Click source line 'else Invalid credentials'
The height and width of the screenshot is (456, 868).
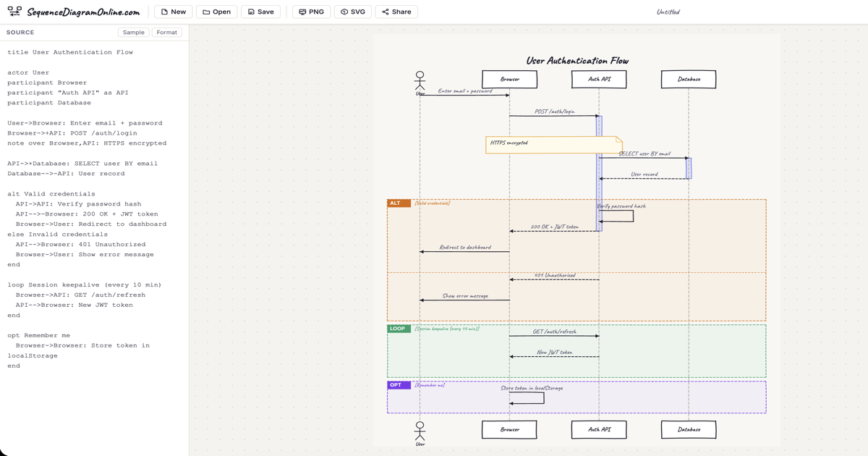point(57,235)
